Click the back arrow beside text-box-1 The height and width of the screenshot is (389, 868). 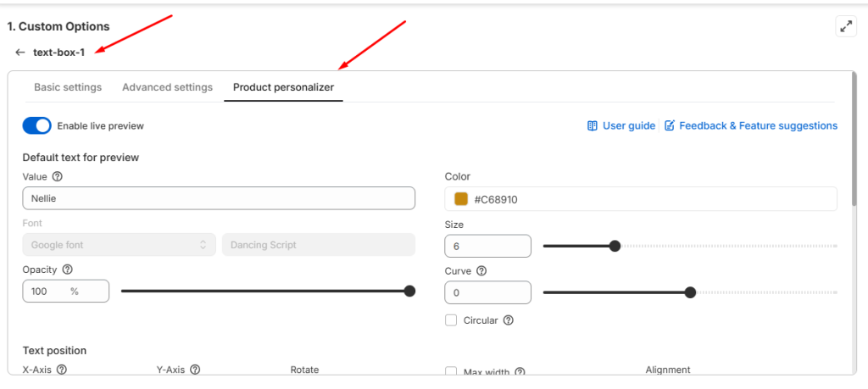(20, 53)
